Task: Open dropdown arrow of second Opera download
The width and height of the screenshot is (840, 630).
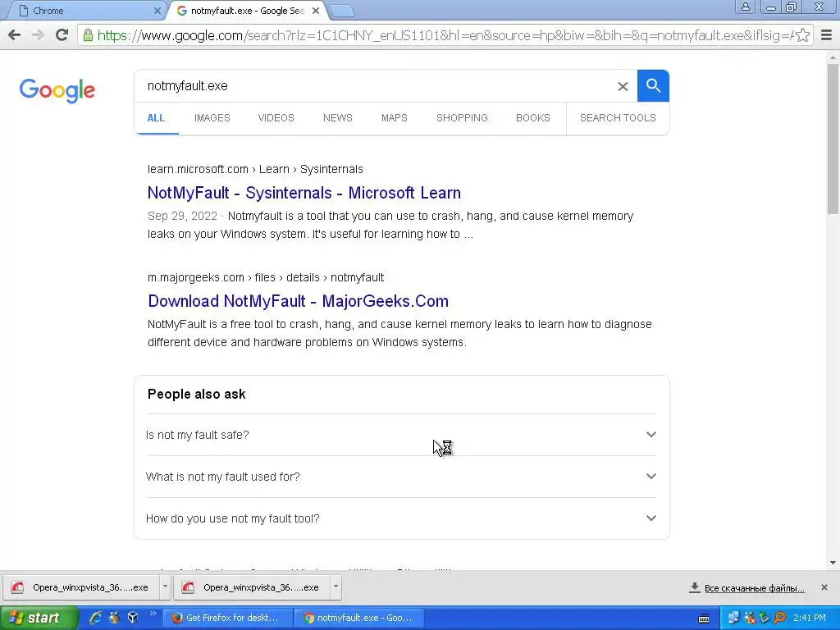Action: [336, 587]
